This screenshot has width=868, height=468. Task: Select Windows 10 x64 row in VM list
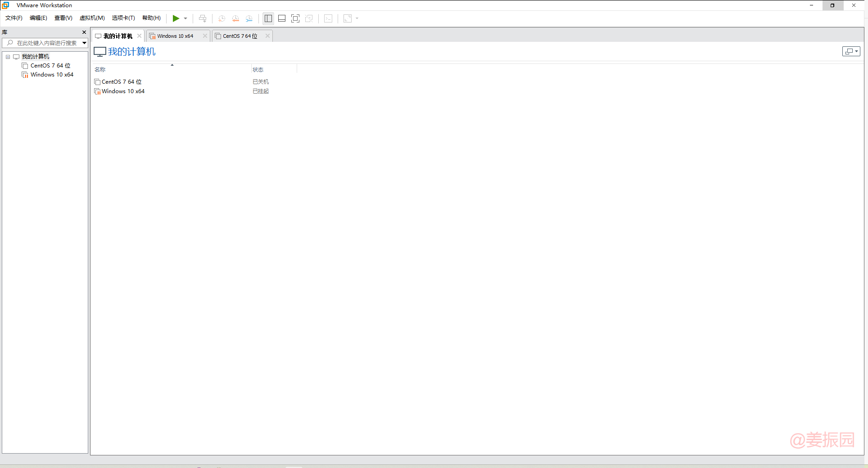coord(123,91)
